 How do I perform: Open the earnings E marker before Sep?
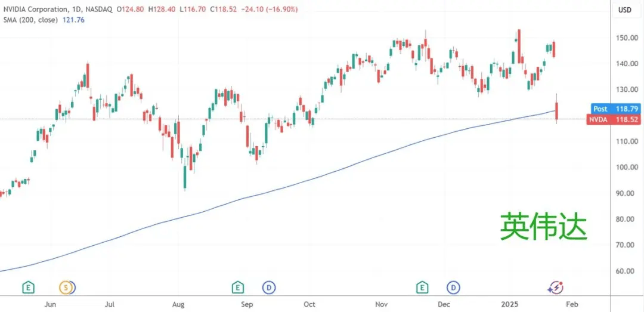pos(238,288)
